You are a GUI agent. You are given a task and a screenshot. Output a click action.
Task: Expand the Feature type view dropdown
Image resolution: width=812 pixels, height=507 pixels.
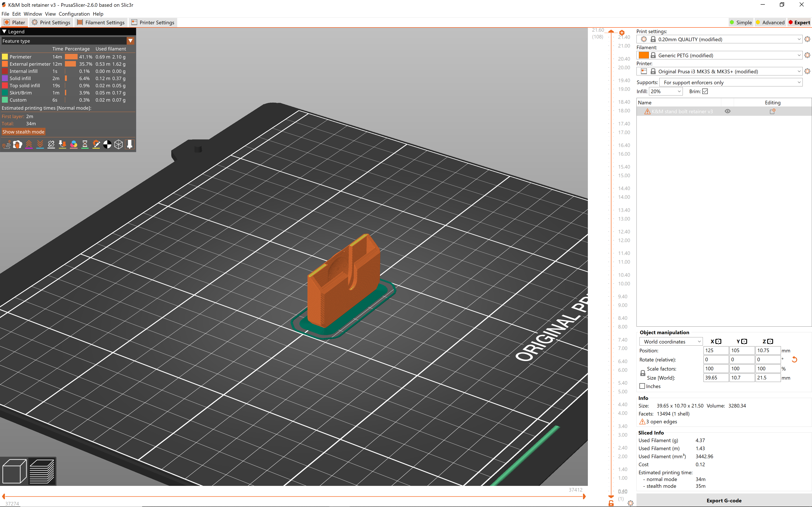[x=130, y=41]
